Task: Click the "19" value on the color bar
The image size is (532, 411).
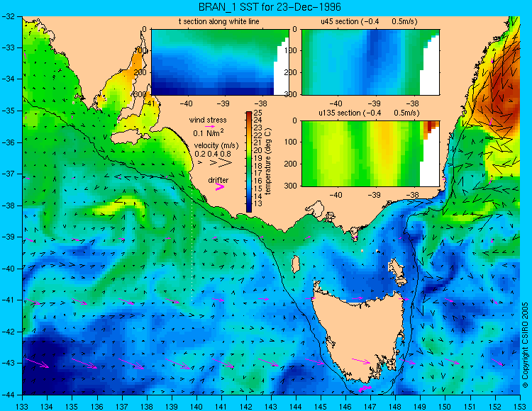Action: point(257,158)
